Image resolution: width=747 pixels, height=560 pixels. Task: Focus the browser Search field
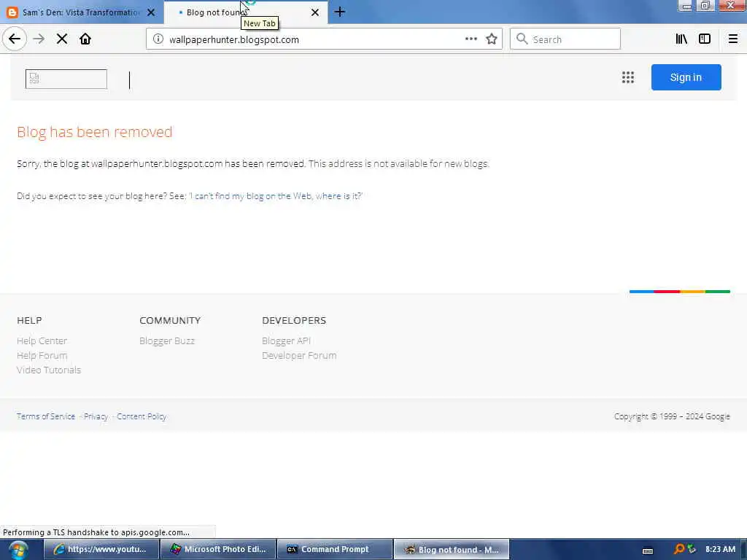coord(565,39)
